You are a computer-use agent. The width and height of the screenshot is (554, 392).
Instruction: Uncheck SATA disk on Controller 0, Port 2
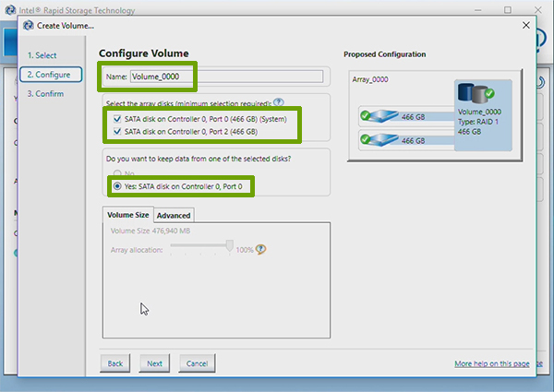(x=117, y=132)
